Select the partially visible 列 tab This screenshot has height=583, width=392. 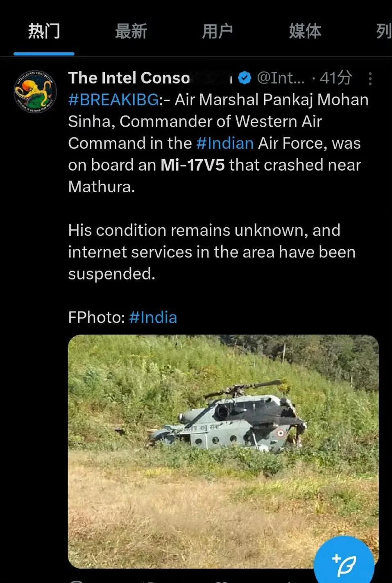384,31
